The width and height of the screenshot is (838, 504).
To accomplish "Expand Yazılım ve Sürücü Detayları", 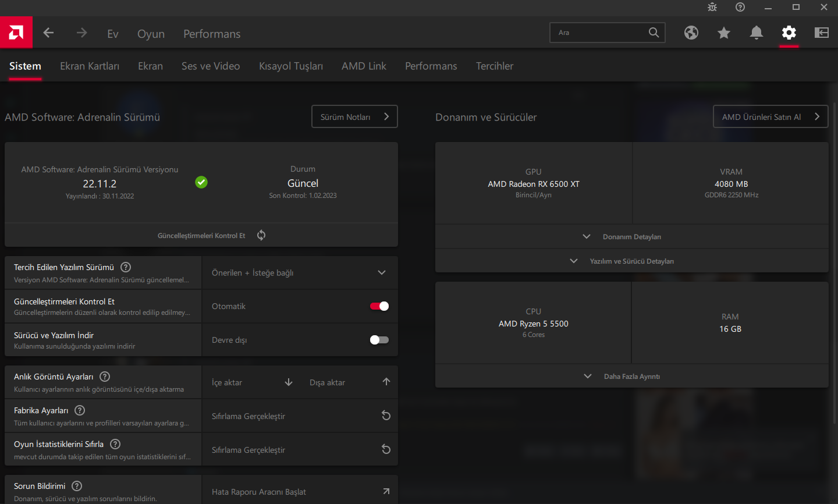I will tap(632, 261).
